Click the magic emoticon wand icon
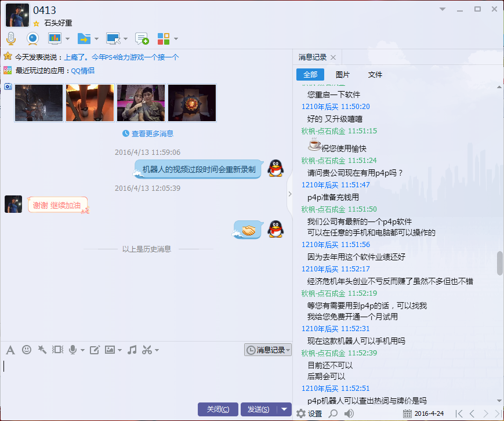Viewport: 504px width, 421px height. coord(42,350)
